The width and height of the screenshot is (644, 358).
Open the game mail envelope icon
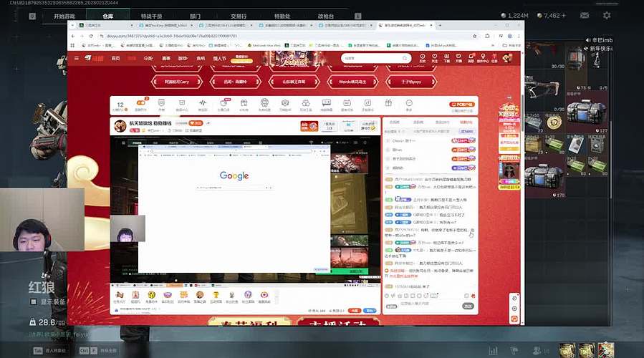pos(585,15)
